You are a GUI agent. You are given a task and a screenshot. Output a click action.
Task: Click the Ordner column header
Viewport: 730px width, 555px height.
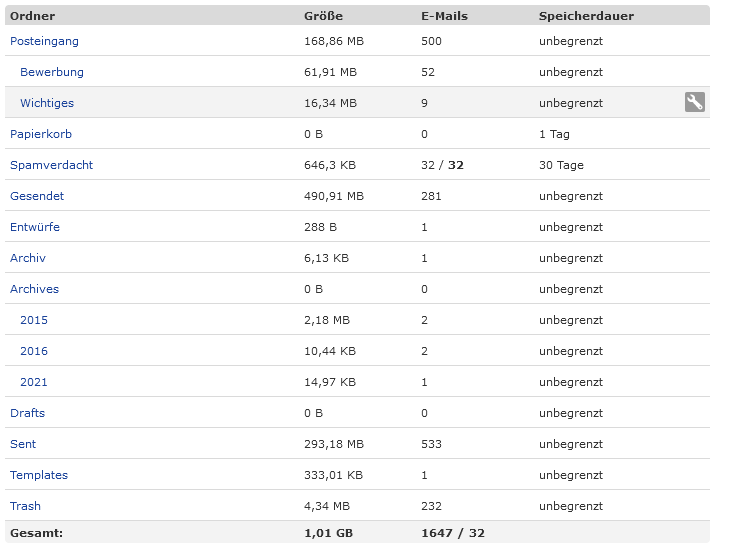tap(32, 16)
